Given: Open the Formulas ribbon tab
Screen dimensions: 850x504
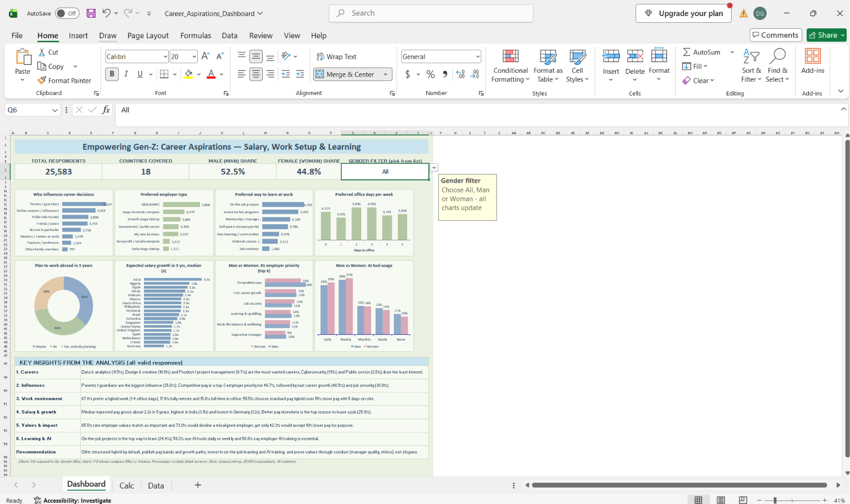Looking at the screenshot, I should click(x=196, y=36).
